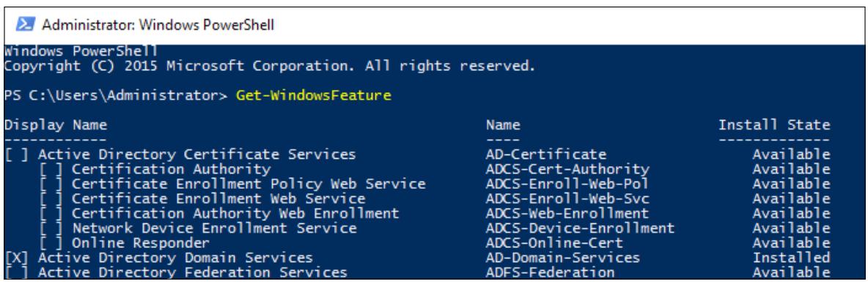Screen dimensions: 868x284
Task: Toggle the checked Active Directory Domain Services box
Action: click(16, 258)
